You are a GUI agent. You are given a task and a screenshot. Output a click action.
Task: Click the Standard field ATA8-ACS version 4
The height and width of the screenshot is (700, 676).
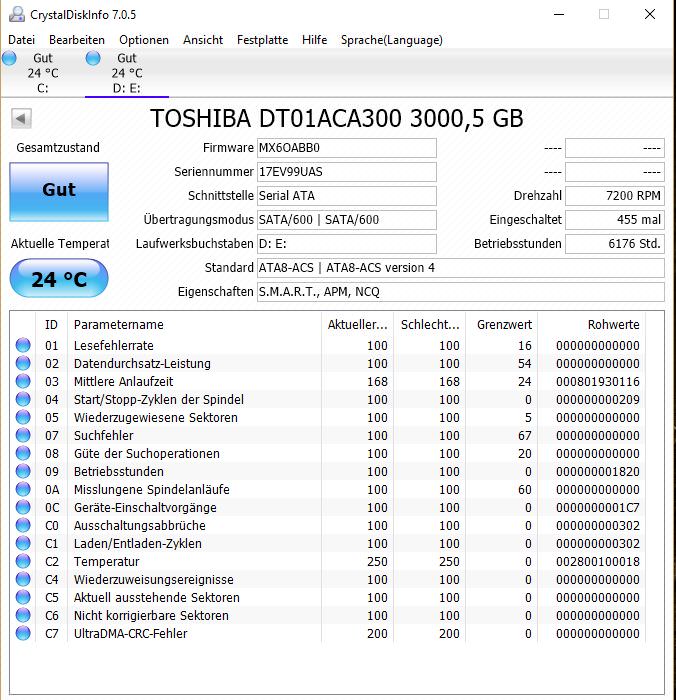(x=461, y=268)
